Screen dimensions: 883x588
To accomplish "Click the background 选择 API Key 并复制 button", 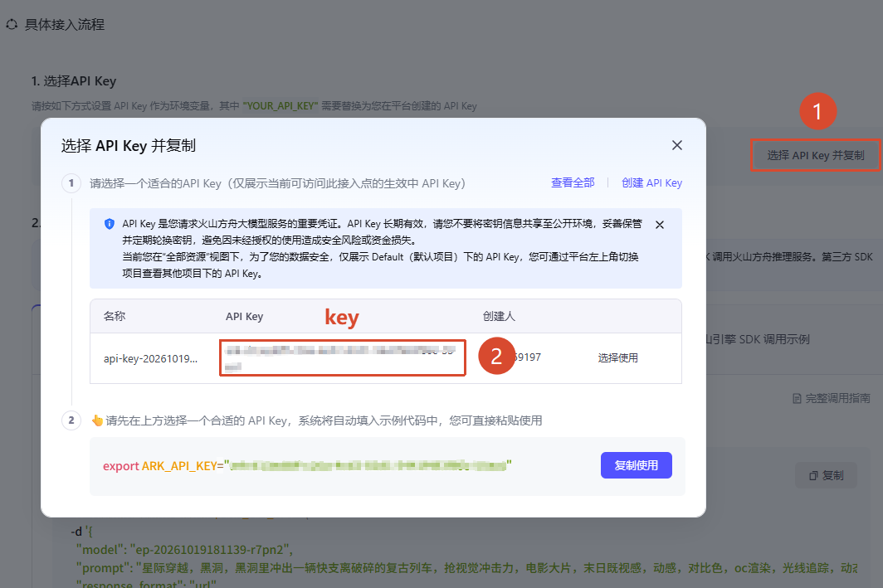I will 816,155.
